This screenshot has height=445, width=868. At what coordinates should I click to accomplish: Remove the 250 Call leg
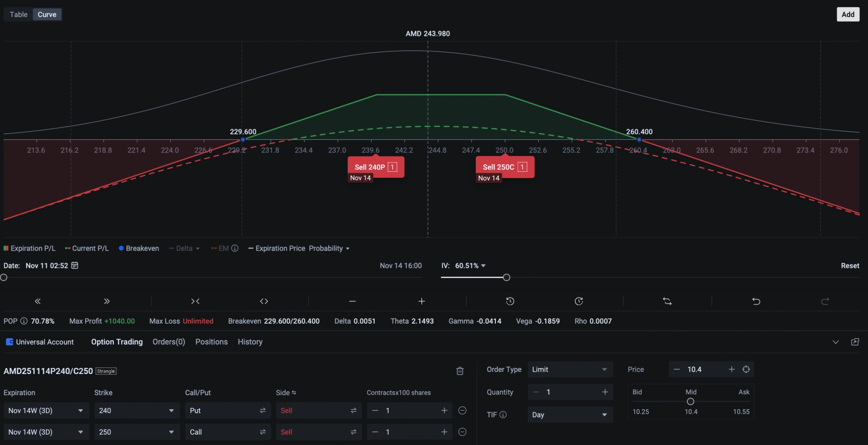pyautogui.click(x=462, y=432)
